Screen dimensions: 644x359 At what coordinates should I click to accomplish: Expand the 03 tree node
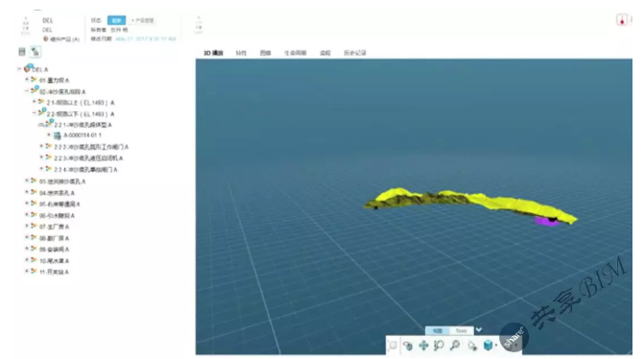[27, 180]
